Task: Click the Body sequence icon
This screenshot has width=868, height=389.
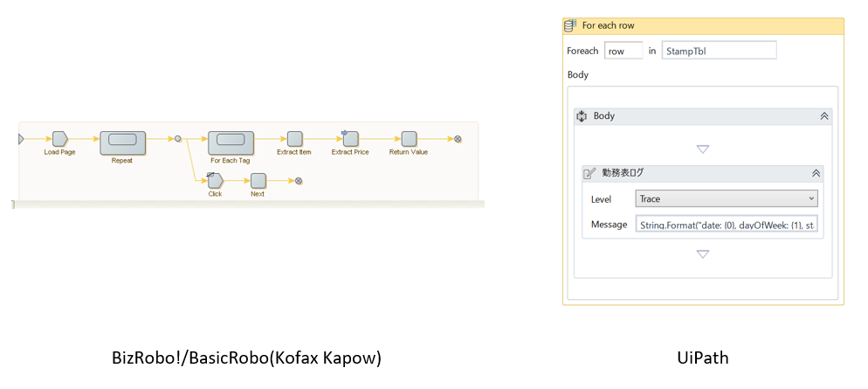Action: tap(582, 116)
